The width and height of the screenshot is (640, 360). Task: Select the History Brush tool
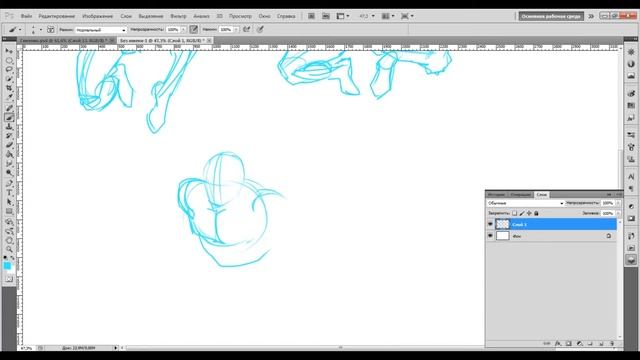9,136
